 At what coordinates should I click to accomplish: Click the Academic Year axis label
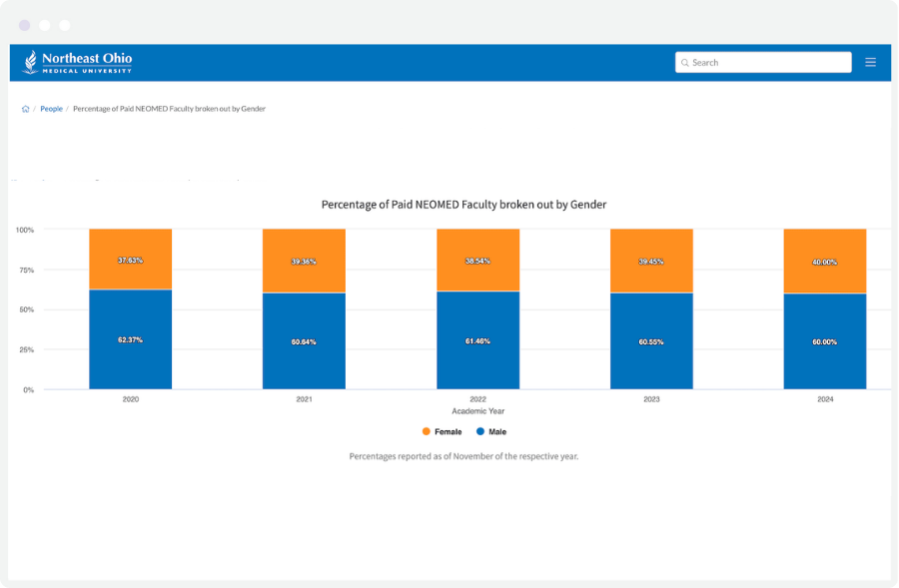pyautogui.click(x=477, y=410)
